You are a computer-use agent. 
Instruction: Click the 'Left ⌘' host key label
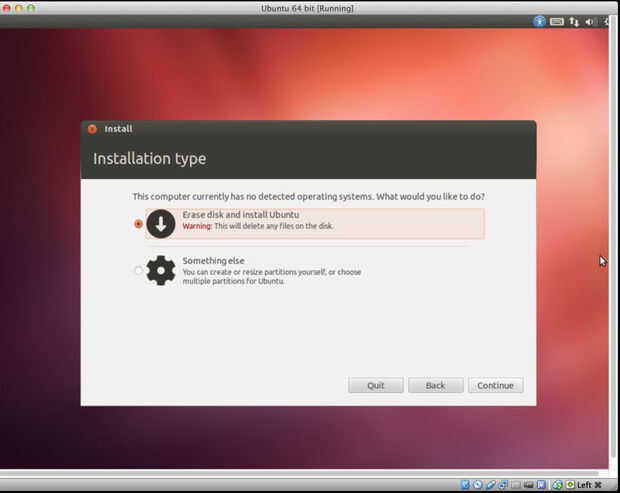(x=589, y=485)
